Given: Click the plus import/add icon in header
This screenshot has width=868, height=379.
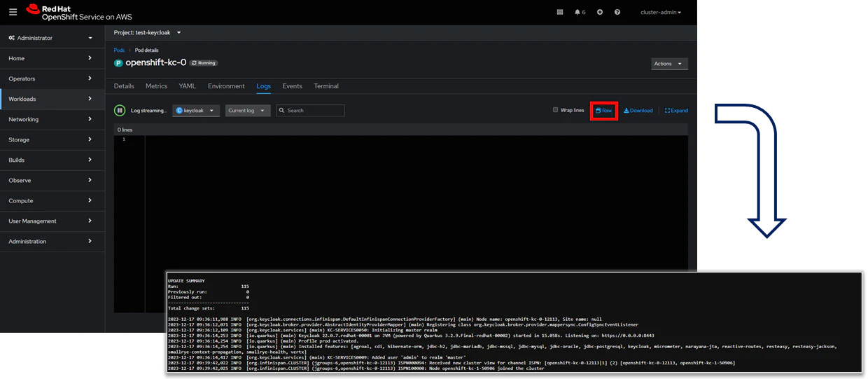Looking at the screenshot, I should tap(600, 12).
